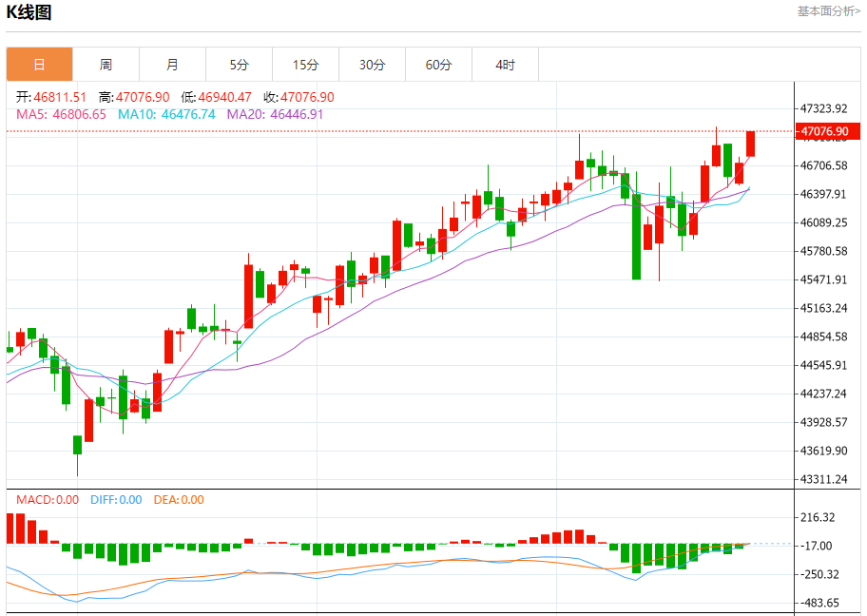Click the 47323.92 price axis label
This screenshot has width=867, height=616.
[824, 108]
